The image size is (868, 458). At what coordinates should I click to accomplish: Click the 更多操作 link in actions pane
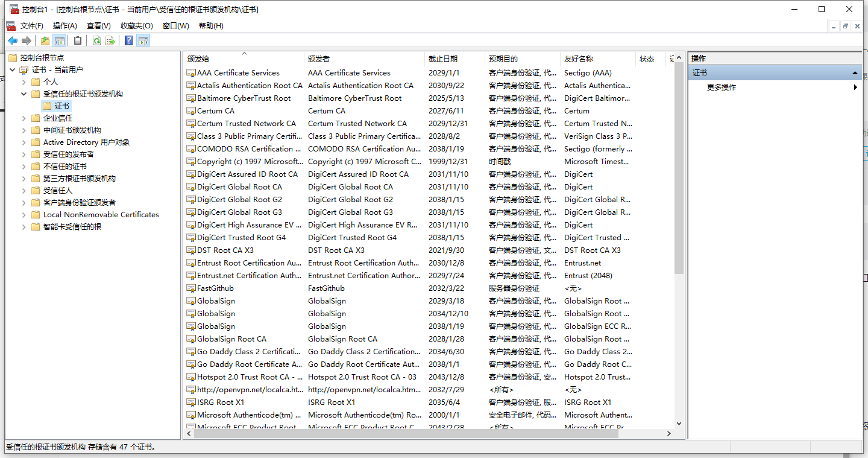pos(722,87)
